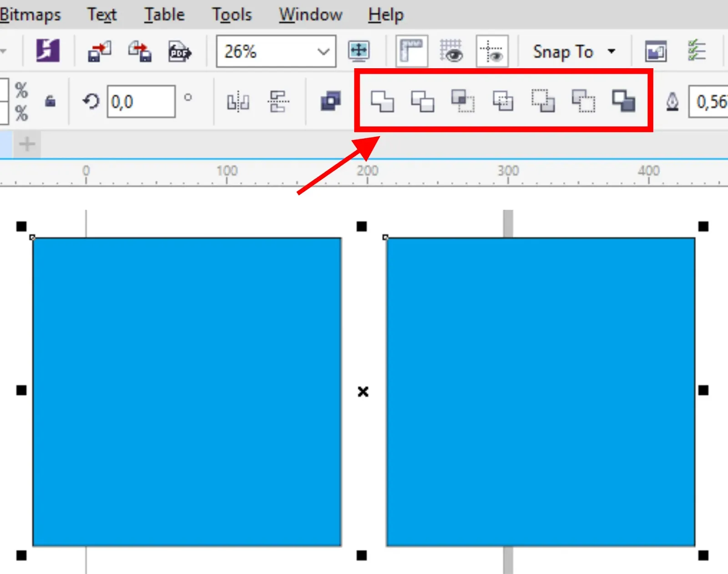
Task: Click the Mirror vertically icon
Action: [x=278, y=101]
